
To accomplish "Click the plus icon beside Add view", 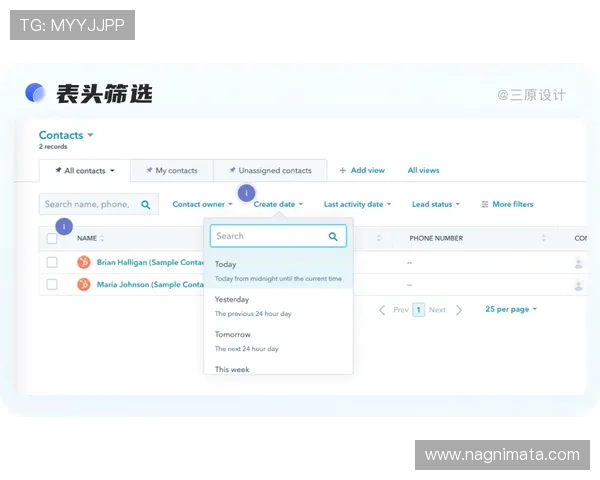I will (342, 170).
